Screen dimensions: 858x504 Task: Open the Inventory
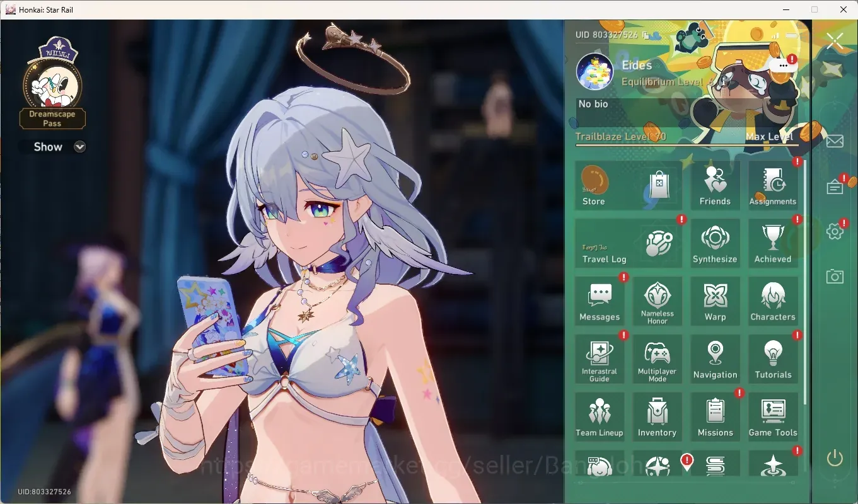click(x=657, y=417)
